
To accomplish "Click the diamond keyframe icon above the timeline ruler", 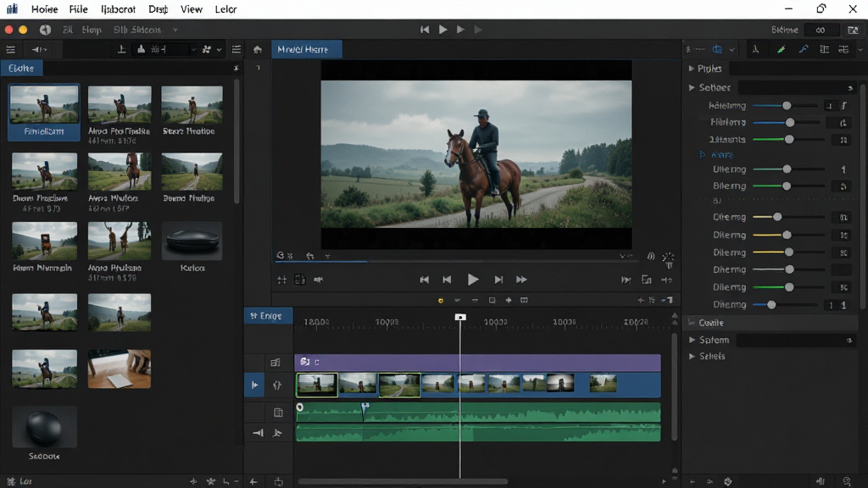I will 509,301.
